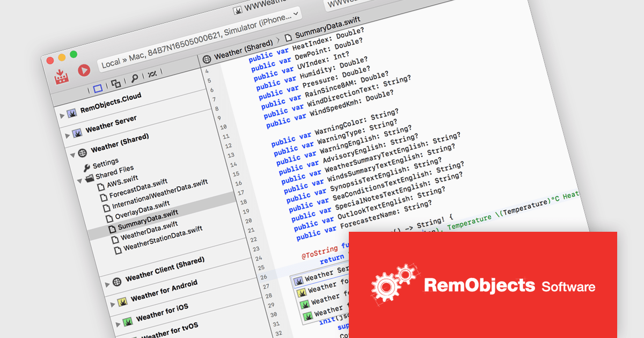Image resolution: width=644 pixels, height=338 pixels.
Task: Click the Settings wrench icon
Action: coord(86,167)
